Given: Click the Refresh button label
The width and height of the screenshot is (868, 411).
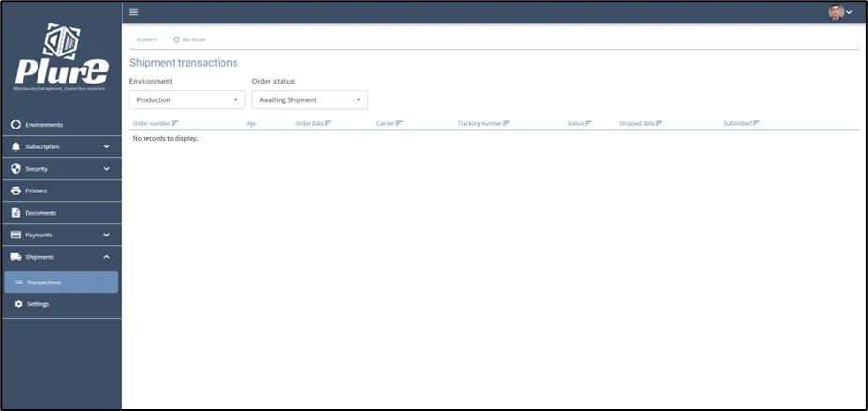Looking at the screenshot, I should point(194,40).
